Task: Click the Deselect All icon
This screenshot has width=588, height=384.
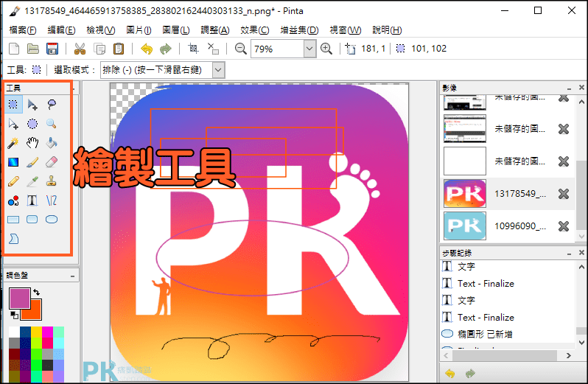Action: point(214,49)
